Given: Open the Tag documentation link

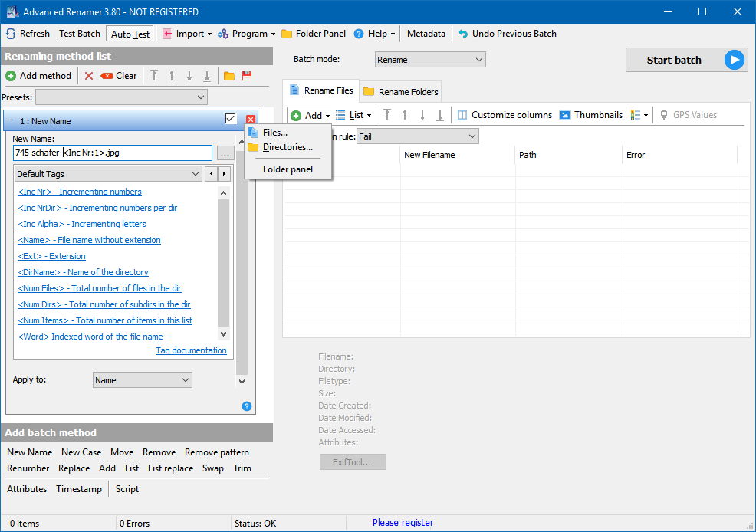Looking at the screenshot, I should 191,350.
